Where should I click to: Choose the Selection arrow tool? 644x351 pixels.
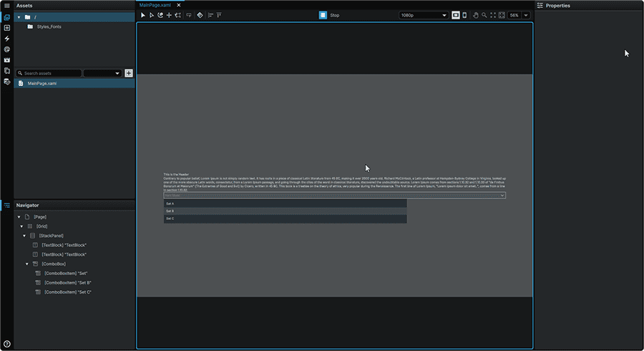[143, 15]
